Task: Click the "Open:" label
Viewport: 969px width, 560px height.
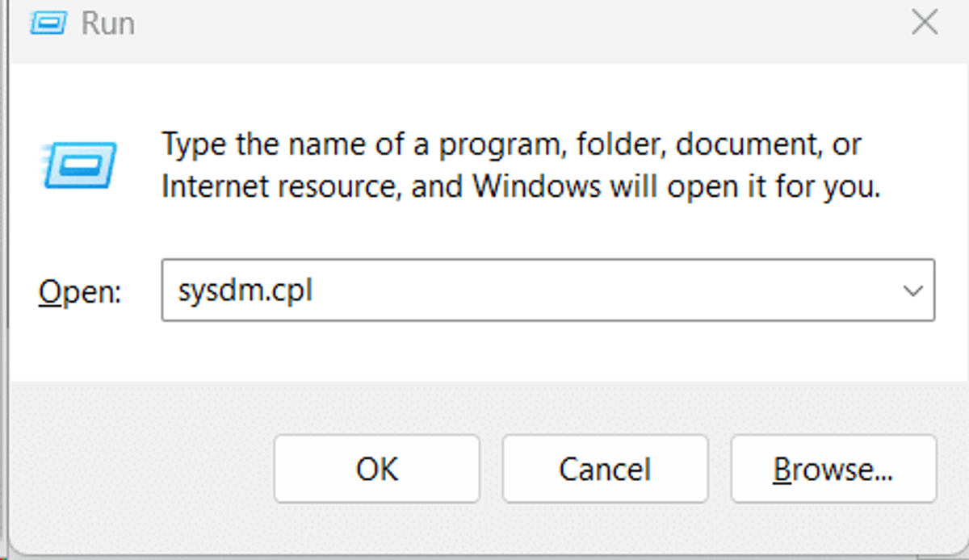Action: [x=79, y=291]
